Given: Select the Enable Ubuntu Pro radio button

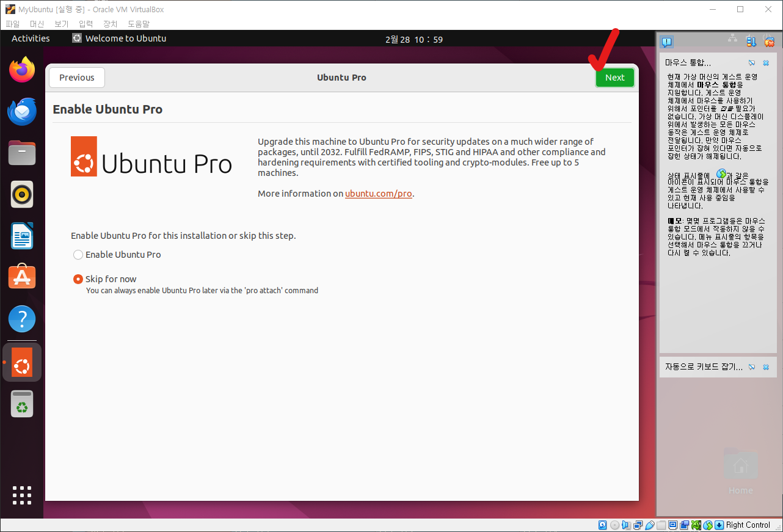Looking at the screenshot, I should pos(78,255).
